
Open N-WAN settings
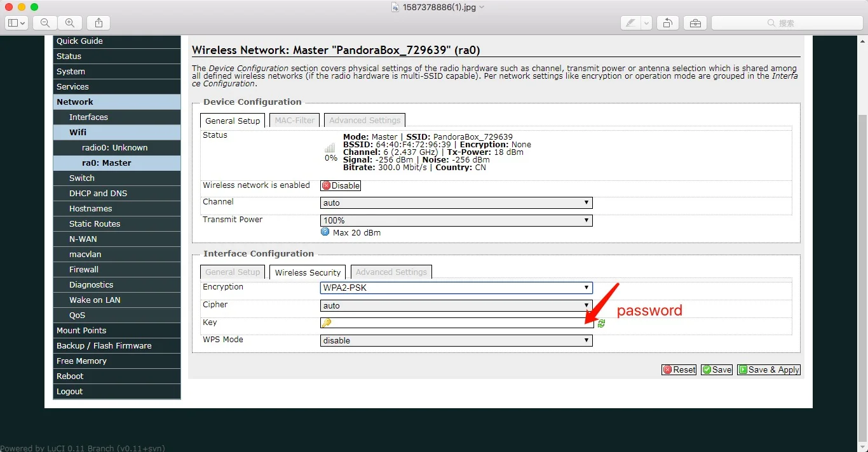click(x=117, y=239)
